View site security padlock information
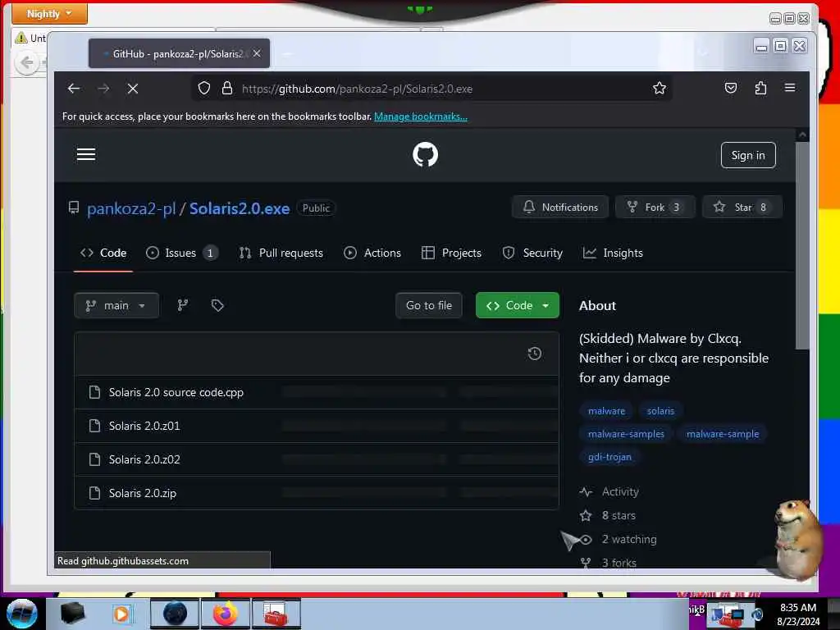Image resolution: width=840 pixels, height=630 pixels. (x=227, y=88)
